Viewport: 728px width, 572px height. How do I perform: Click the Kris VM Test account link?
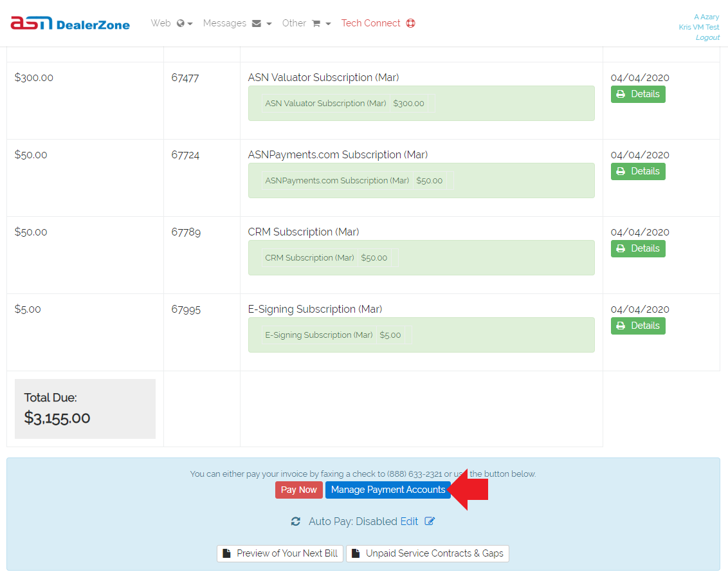[698, 27]
